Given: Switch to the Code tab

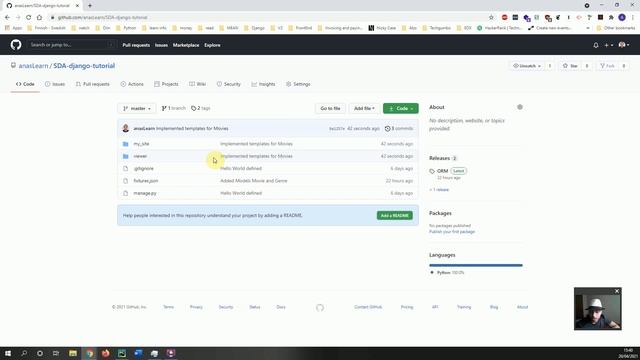Looking at the screenshot, I should tap(25, 84).
